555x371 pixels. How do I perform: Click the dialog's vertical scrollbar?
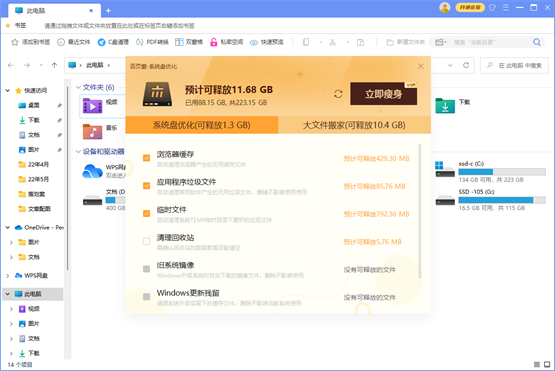(x=420, y=211)
